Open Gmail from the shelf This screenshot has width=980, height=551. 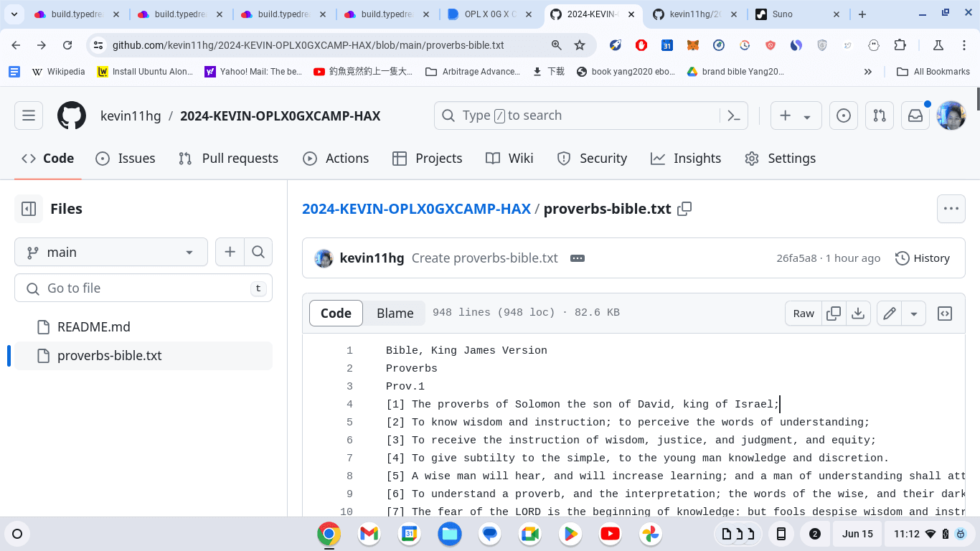pyautogui.click(x=369, y=534)
